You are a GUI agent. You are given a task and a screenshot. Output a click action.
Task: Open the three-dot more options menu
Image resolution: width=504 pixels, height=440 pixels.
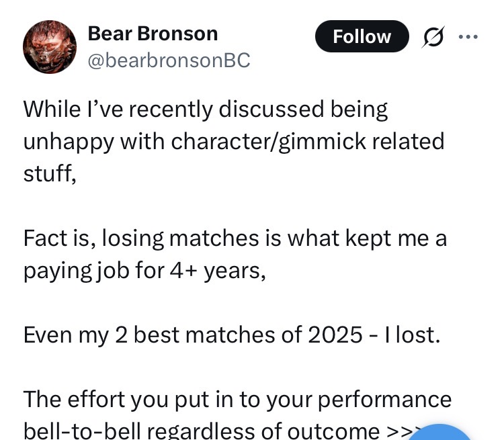(x=468, y=36)
